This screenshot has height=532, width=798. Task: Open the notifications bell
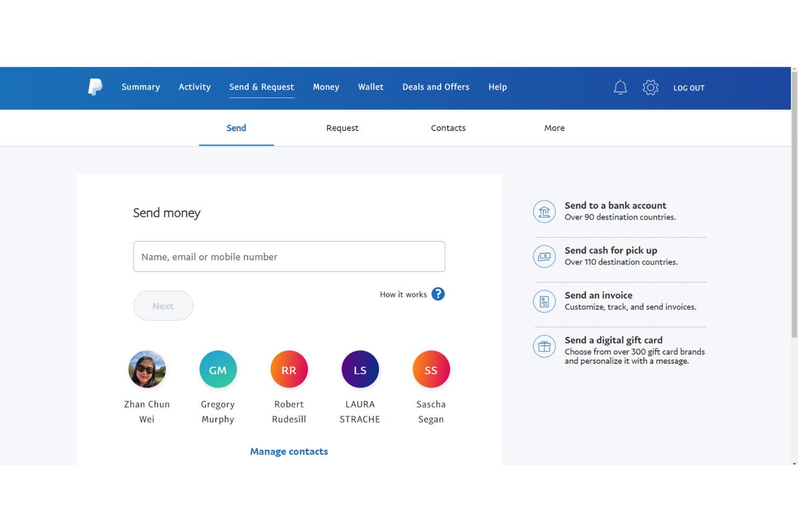pos(620,87)
